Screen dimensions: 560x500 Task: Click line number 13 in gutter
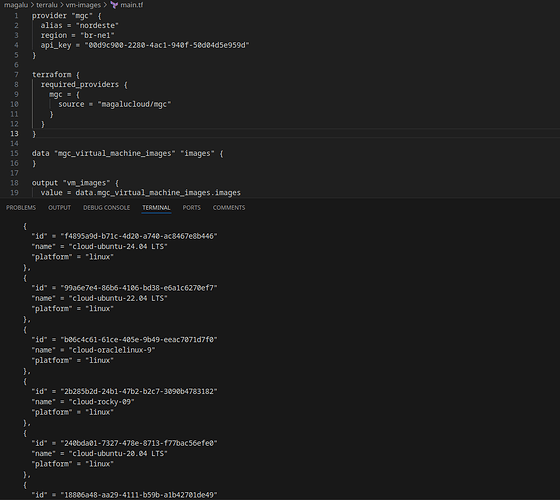coord(14,134)
